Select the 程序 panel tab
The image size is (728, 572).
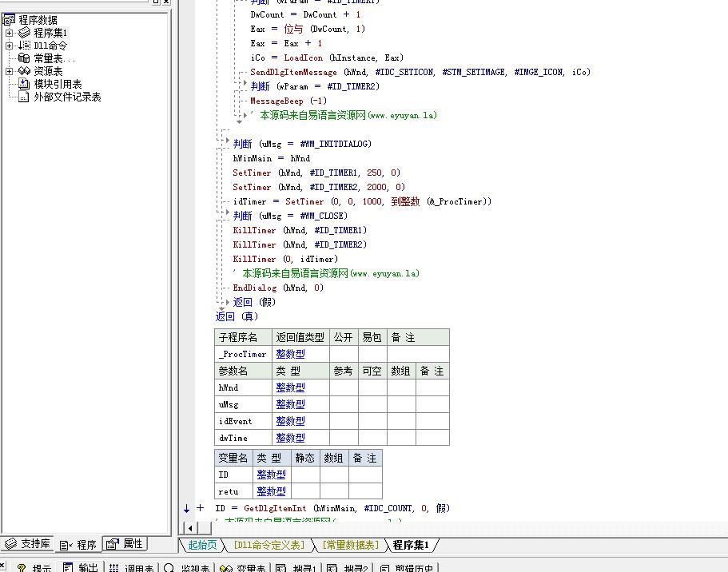pos(78,545)
